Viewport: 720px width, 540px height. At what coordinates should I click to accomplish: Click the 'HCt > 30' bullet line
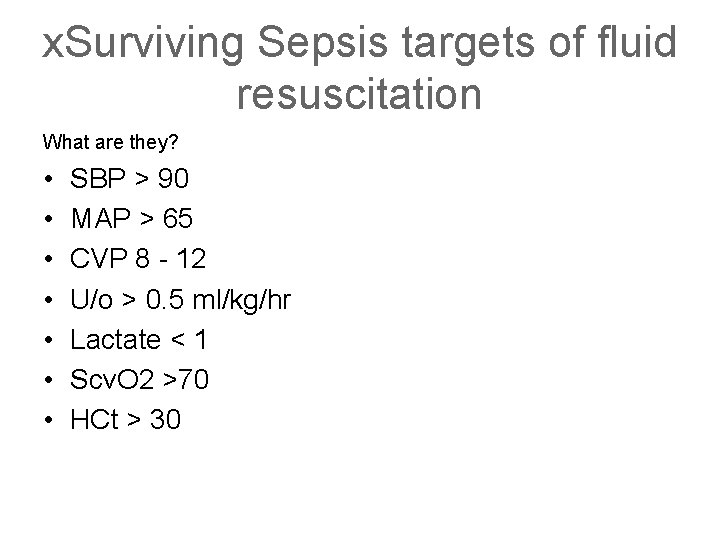pos(125,420)
